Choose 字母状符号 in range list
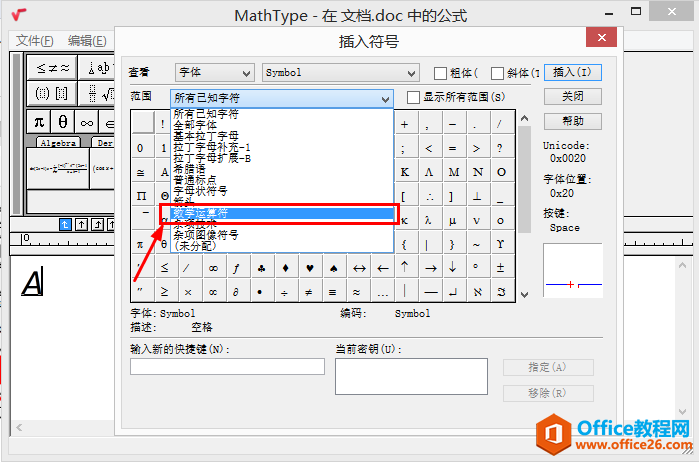The image size is (699, 462). 282,191
